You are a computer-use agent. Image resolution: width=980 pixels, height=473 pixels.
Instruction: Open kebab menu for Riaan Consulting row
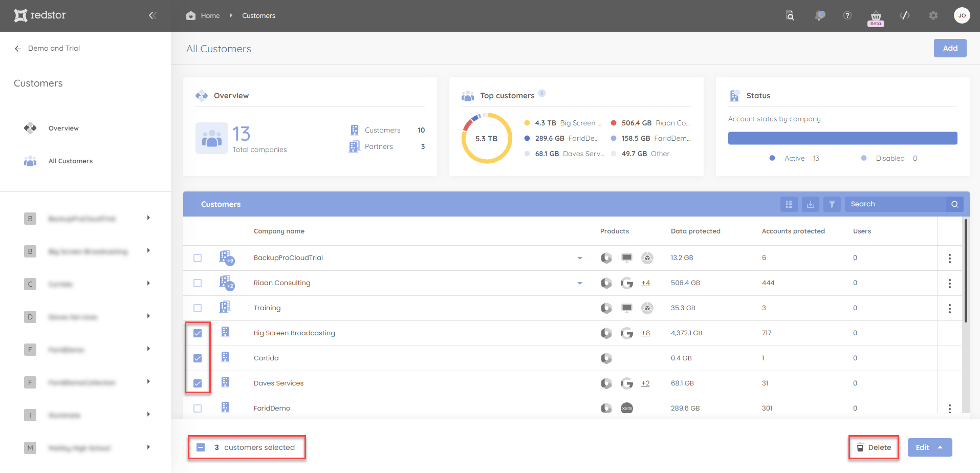(950, 283)
